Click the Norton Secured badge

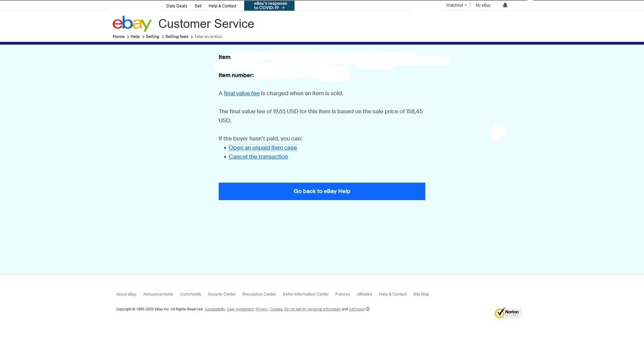(x=508, y=313)
